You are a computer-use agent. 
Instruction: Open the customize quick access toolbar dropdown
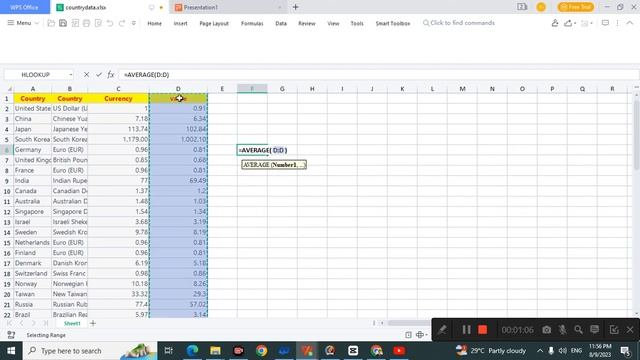(134, 23)
